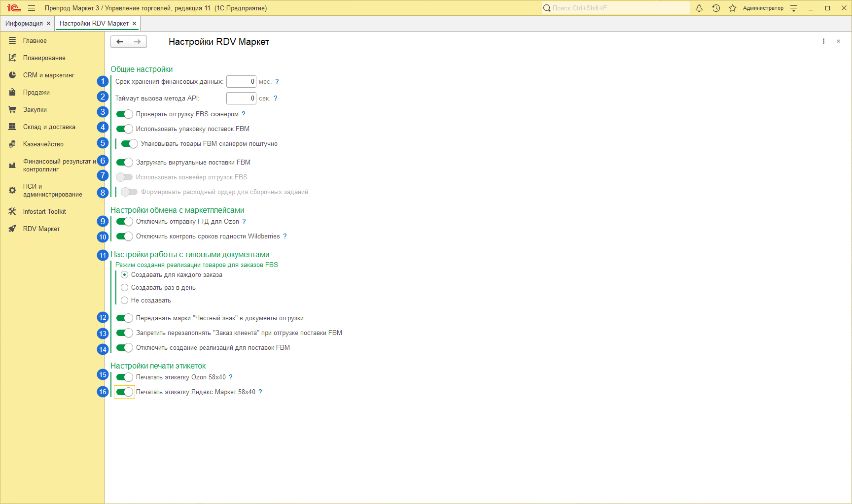Image resolution: width=852 pixels, height=504 pixels.
Task: Open the Infostart Toolkit section
Action: tap(52, 212)
